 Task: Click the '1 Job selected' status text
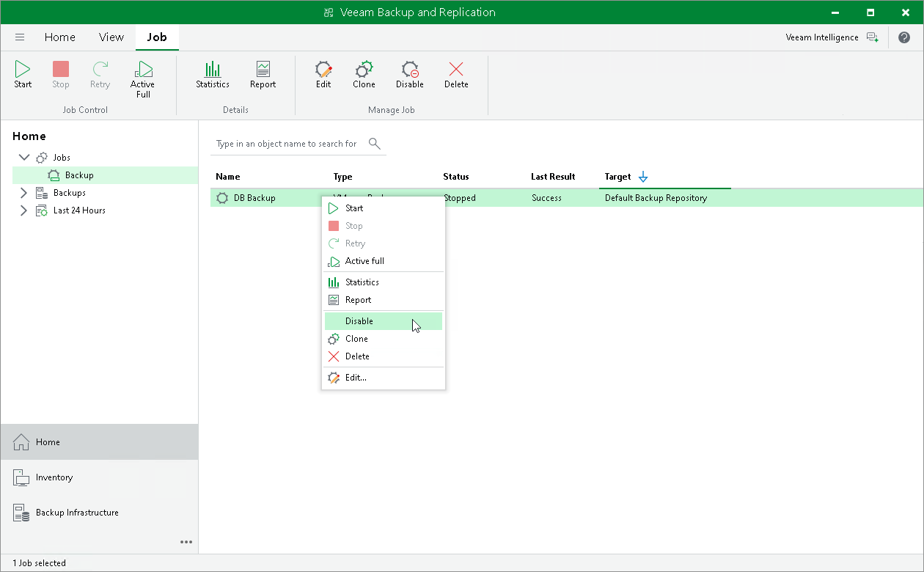pos(39,563)
